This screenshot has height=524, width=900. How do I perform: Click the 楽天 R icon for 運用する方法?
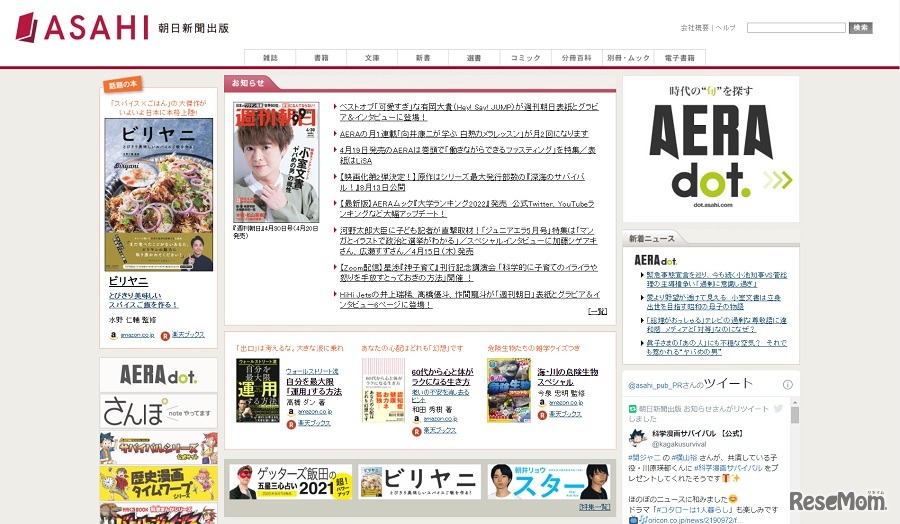[x=291, y=424]
